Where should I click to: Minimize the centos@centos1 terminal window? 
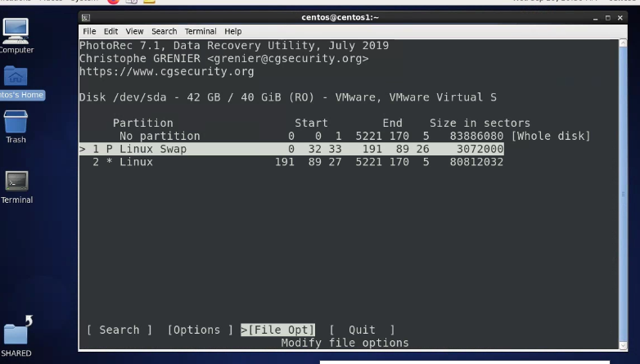point(596,18)
